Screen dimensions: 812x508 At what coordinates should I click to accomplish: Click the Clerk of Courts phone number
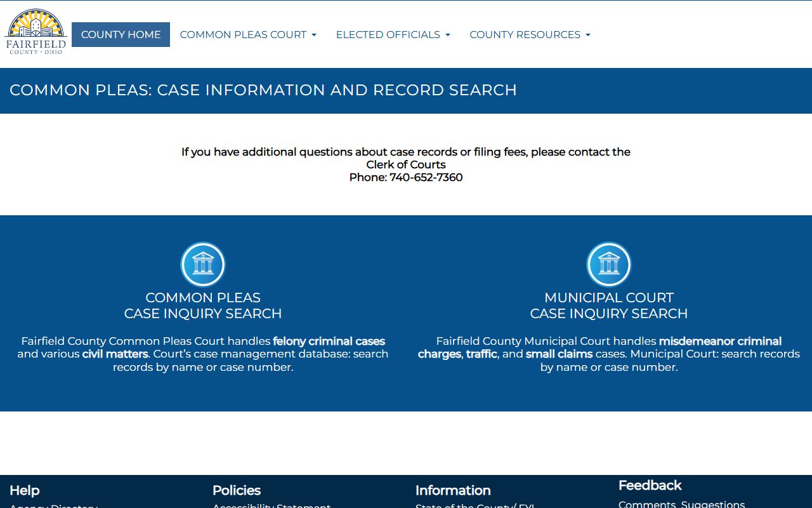[x=426, y=177]
